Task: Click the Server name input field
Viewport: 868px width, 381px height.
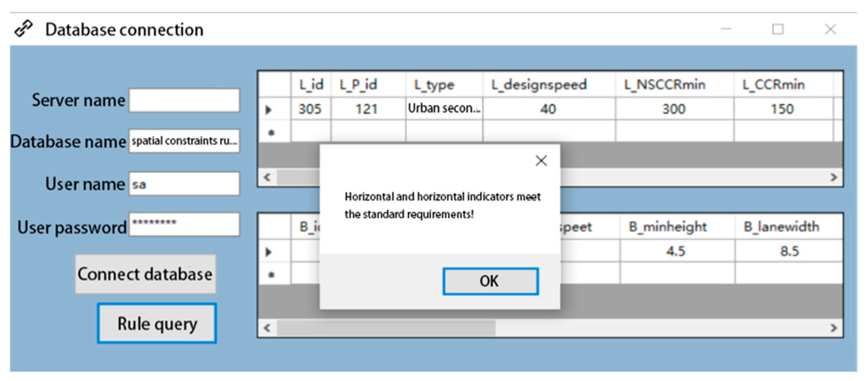Action: coord(184,100)
